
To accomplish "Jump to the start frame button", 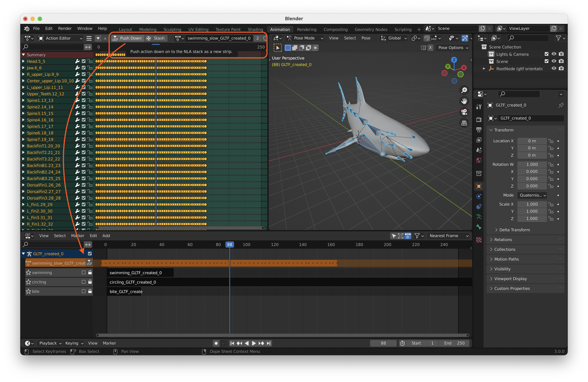I will pos(232,343).
